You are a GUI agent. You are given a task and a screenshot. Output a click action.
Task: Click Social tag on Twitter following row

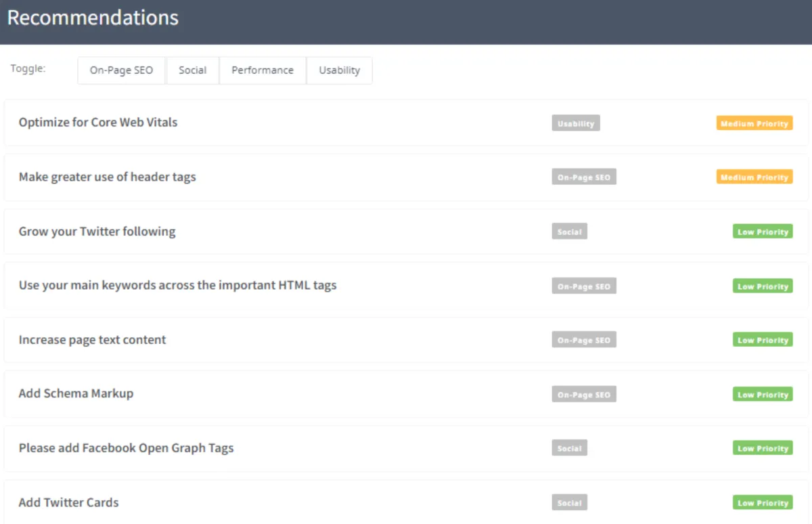pos(570,232)
